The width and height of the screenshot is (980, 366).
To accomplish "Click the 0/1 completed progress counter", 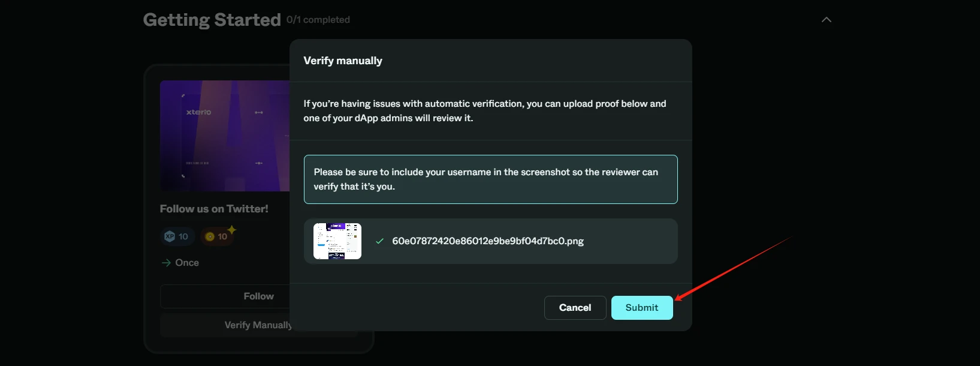I will click(x=318, y=20).
